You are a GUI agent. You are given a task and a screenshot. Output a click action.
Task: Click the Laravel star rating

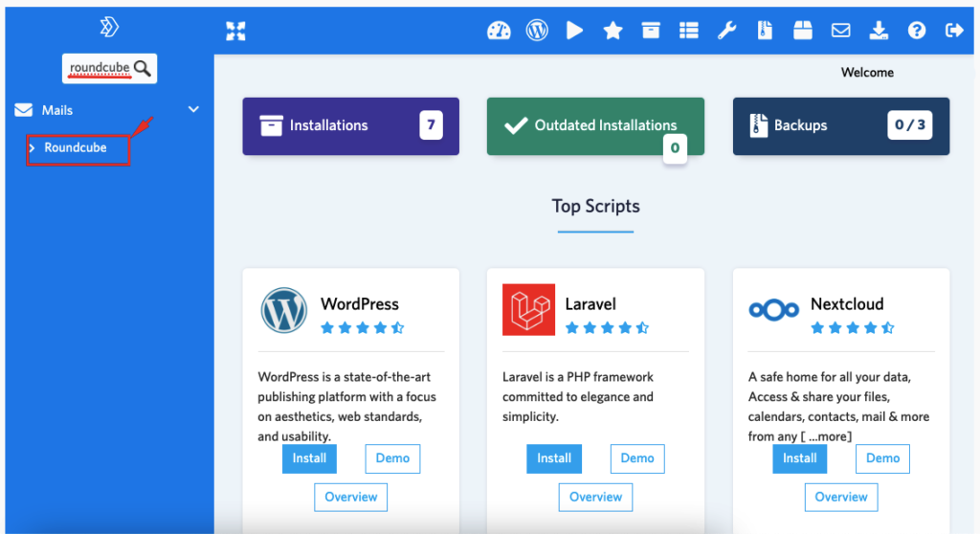(607, 327)
